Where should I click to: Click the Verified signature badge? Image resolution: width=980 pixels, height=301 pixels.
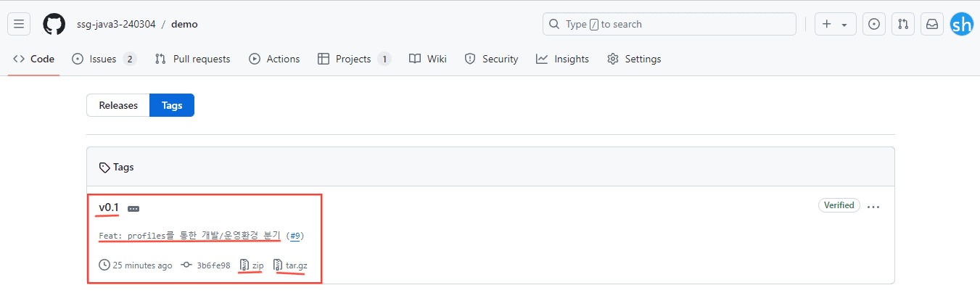tap(839, 205)
